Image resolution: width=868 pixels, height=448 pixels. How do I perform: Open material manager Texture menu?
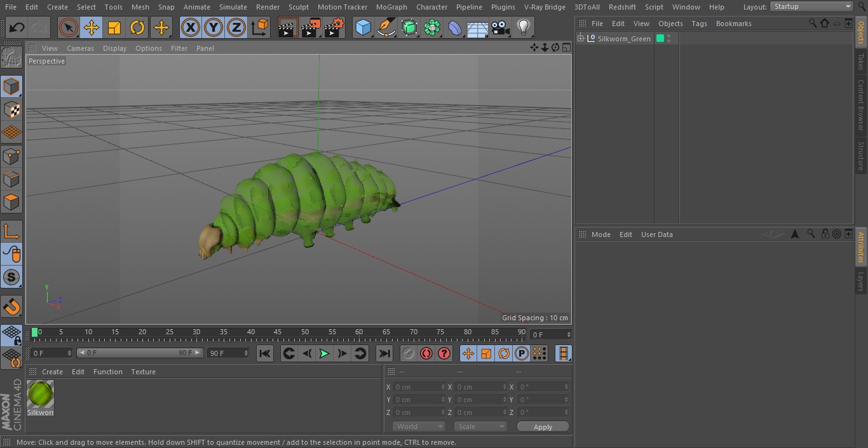[x=143, y=372]
